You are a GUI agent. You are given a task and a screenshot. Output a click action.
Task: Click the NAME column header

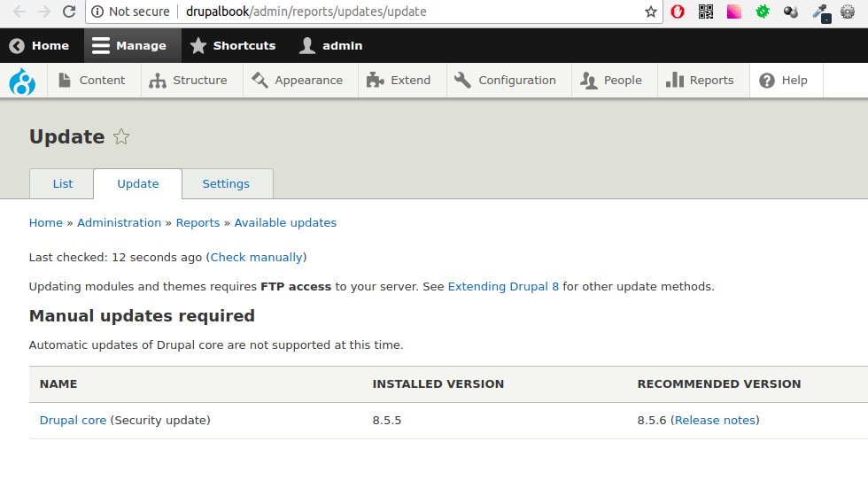point(58,384)
